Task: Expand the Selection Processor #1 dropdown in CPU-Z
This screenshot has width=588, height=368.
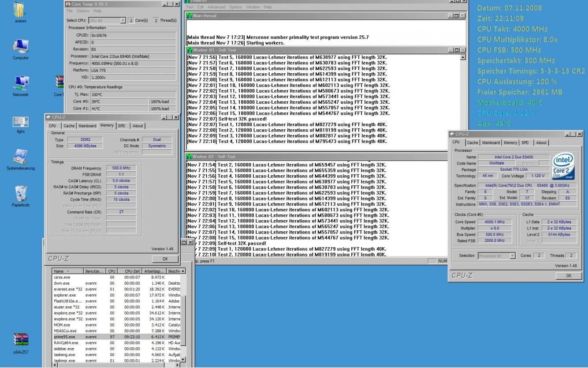Action: 512,255
